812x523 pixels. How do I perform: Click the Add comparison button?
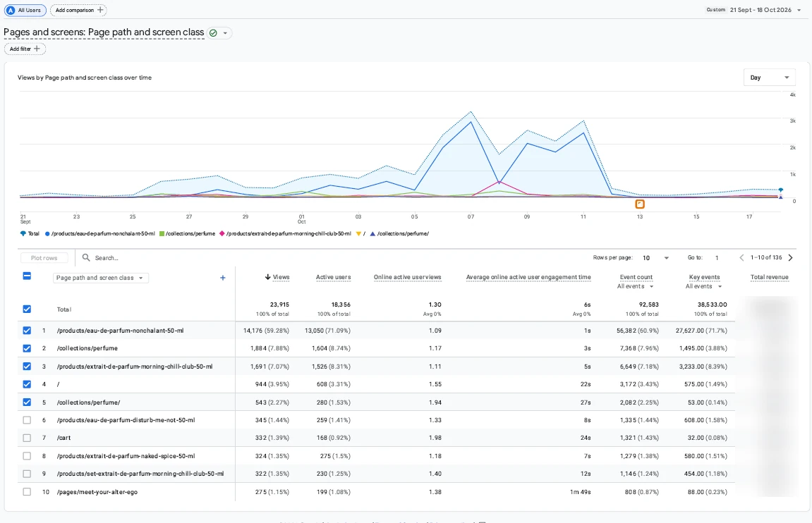coord(79,10)
